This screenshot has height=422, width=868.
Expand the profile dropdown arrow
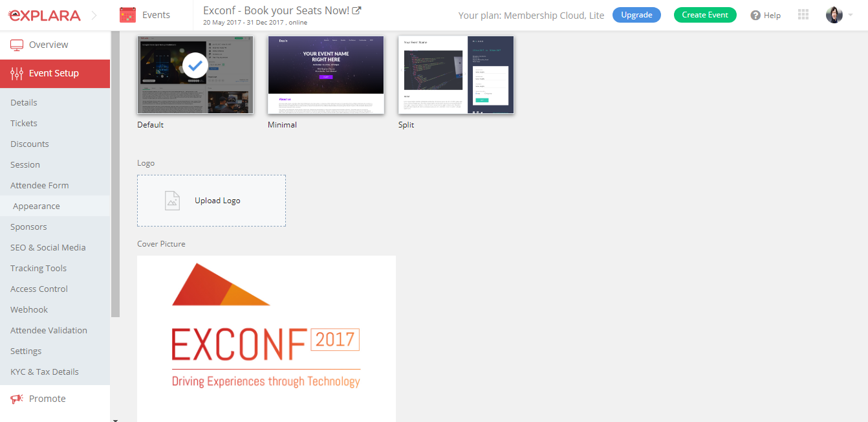(x=851, y=15)
